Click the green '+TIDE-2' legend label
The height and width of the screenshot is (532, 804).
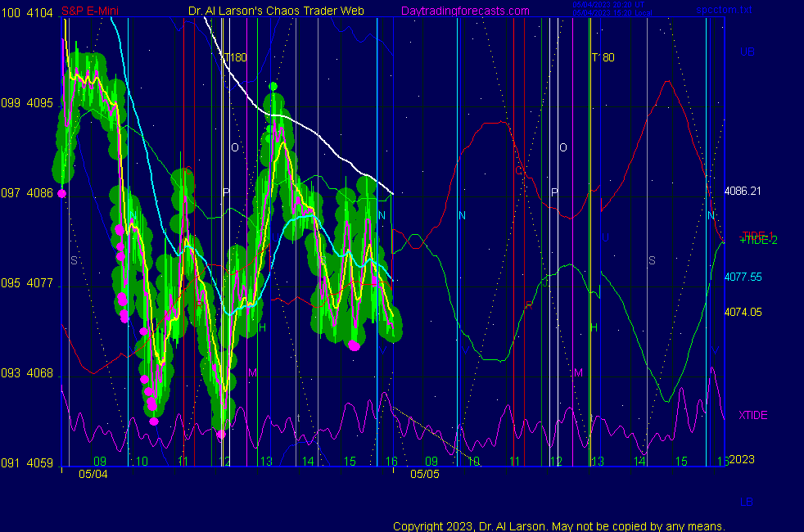pos(758,241)
